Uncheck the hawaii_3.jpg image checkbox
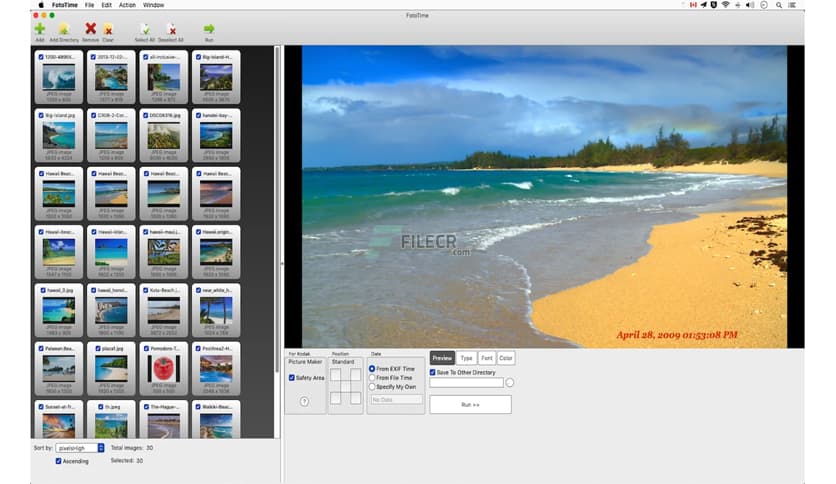 pyautogui.click(x=43, y=290)
